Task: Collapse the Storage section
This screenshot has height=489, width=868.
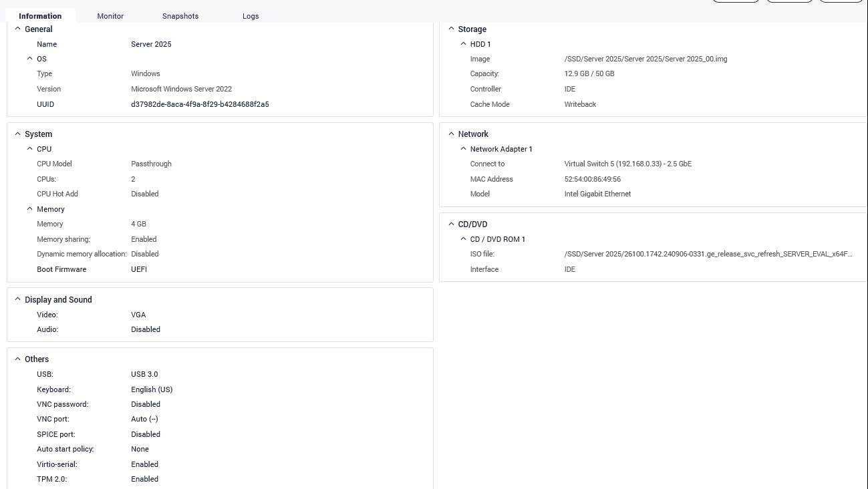Action: (x=451, y=29)
